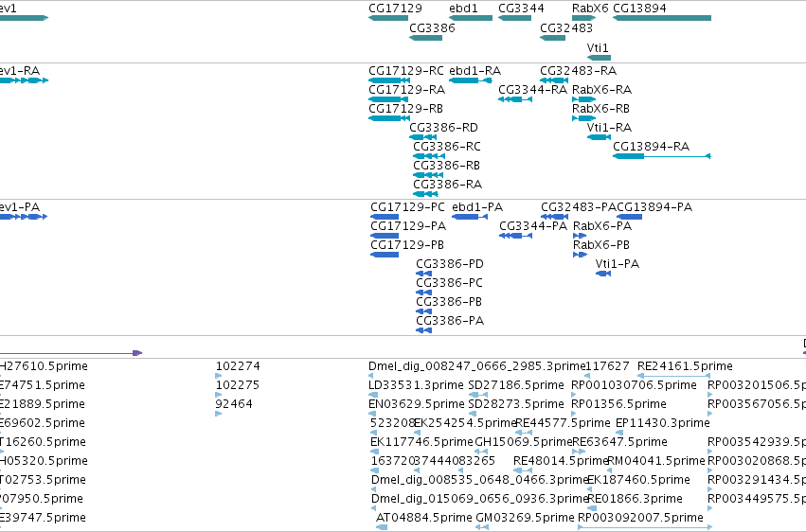Click protein label CG17129-PA
The width and height of the screenshot is (806, 532).
coord(408,226)
